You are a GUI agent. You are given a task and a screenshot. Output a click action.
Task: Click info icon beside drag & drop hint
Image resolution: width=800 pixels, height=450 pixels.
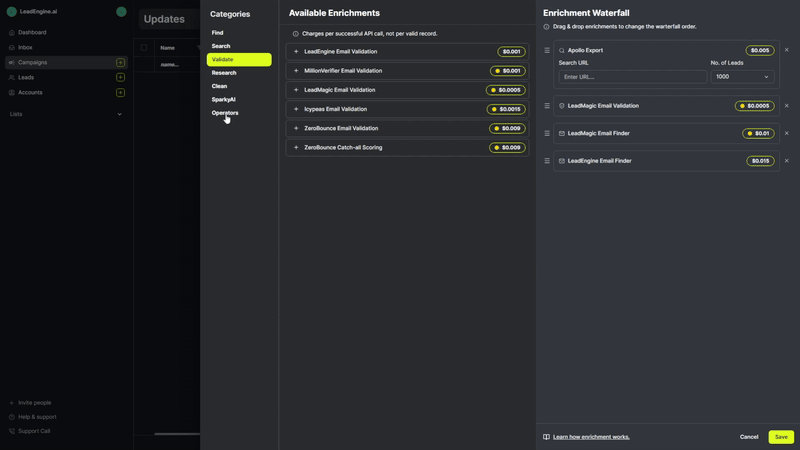click(x=546, y=27)
